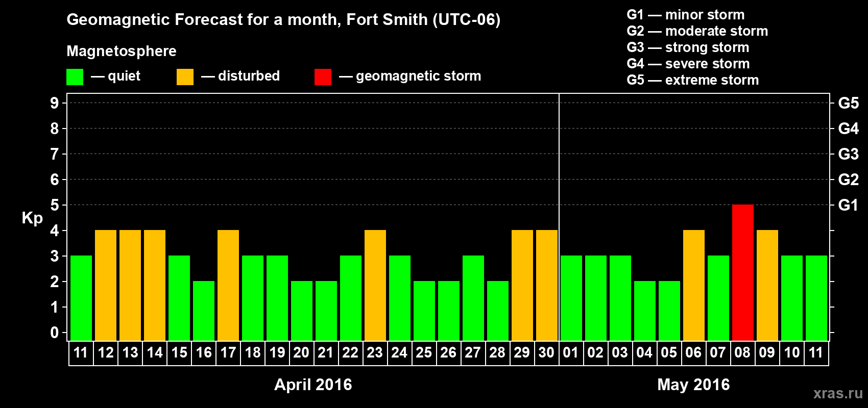Click the date label 26 in April
The height and width of the screenshot is (408, 868).
pos(448,353)
